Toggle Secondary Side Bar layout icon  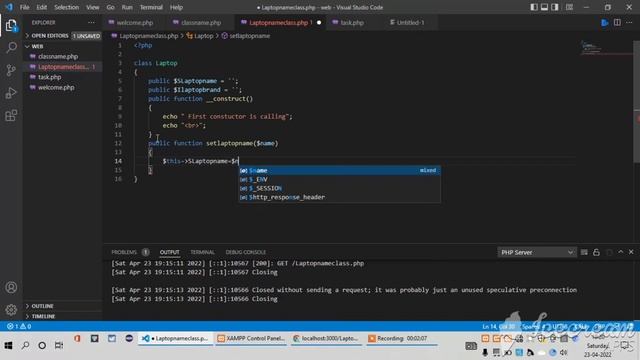555,7
